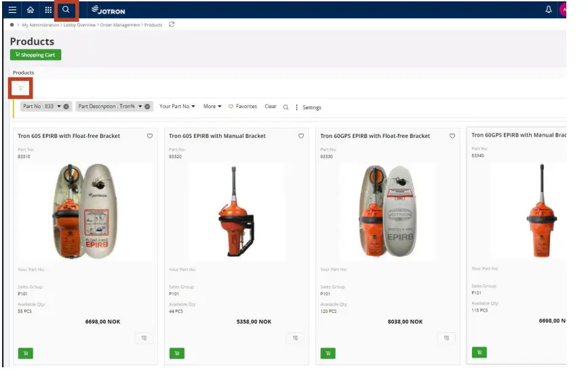Open the apps grid launcher
The height and width of the screenshot is (370, 588).
[x=48, y=10]
